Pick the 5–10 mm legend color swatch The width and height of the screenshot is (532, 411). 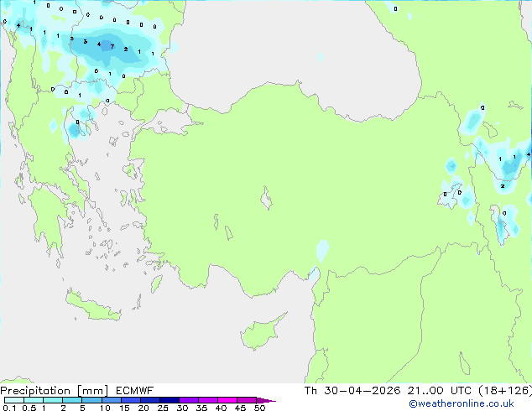91,400
